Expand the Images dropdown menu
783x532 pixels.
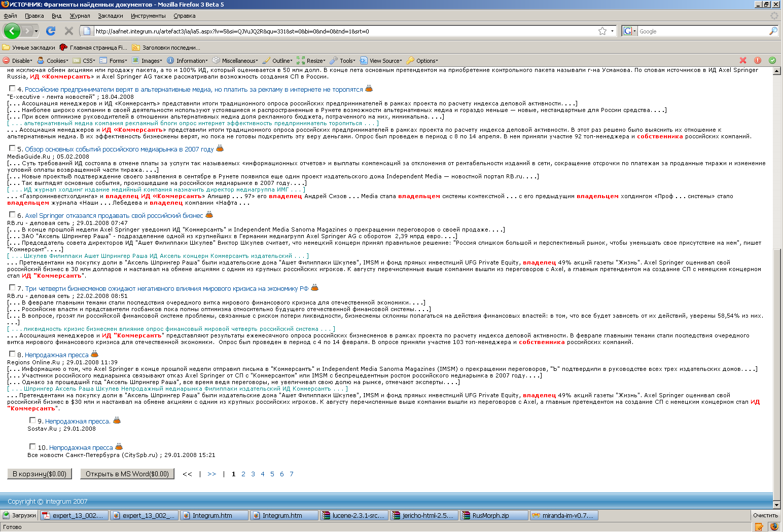click(147, 60)
